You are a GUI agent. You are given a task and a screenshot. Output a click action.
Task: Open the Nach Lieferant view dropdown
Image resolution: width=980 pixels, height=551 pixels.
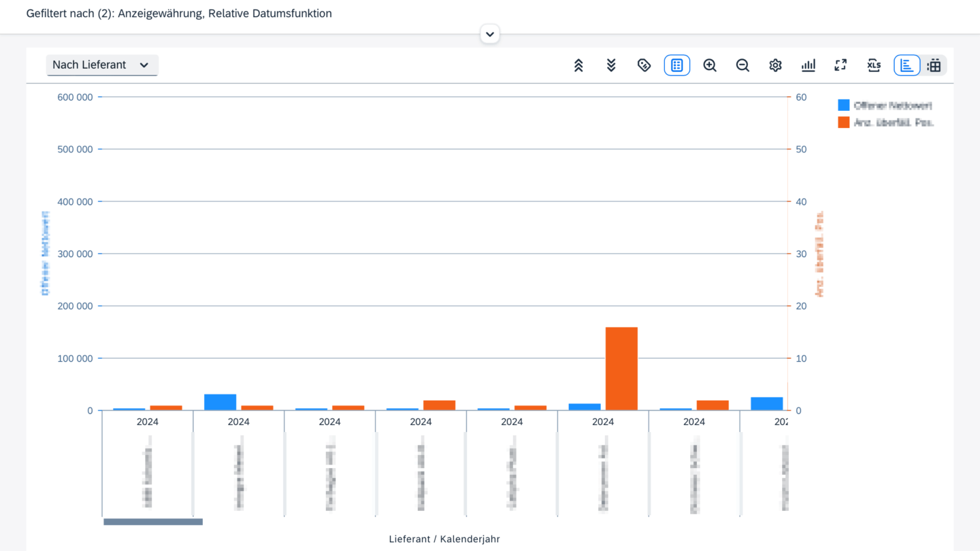102,65
